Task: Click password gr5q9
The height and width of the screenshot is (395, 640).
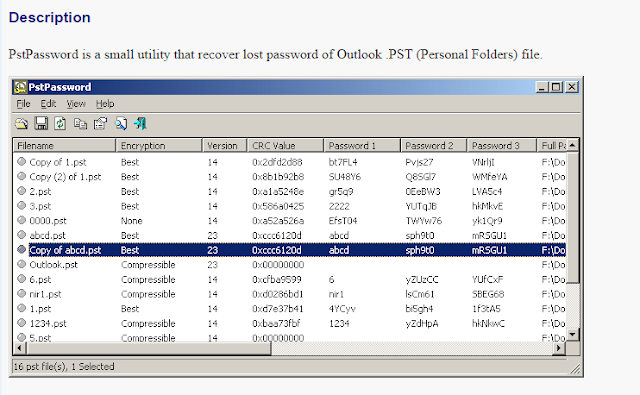Action: point(341,191)
